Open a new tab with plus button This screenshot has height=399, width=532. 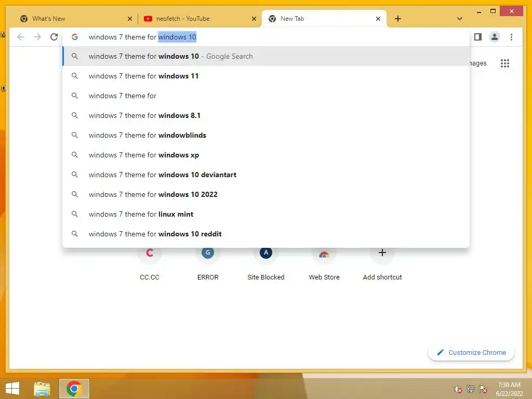pyautogui.click(x=397, y=19)
